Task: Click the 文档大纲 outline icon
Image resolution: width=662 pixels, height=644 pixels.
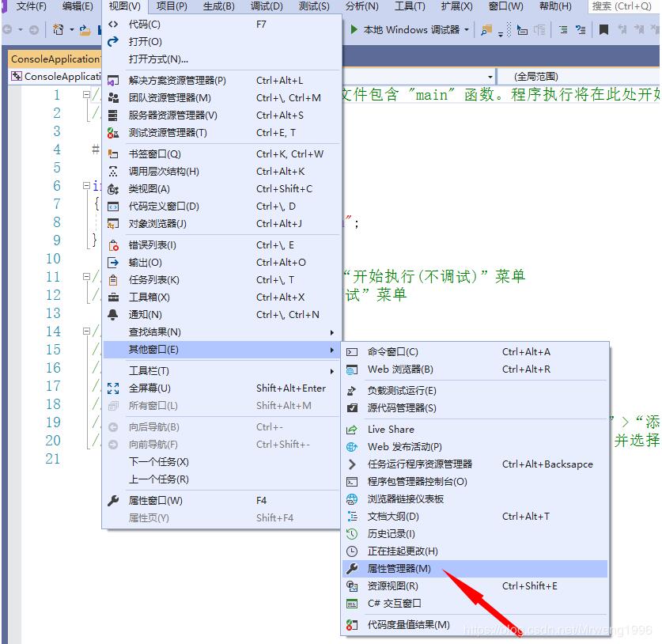Action: click(x=352, y=517)
